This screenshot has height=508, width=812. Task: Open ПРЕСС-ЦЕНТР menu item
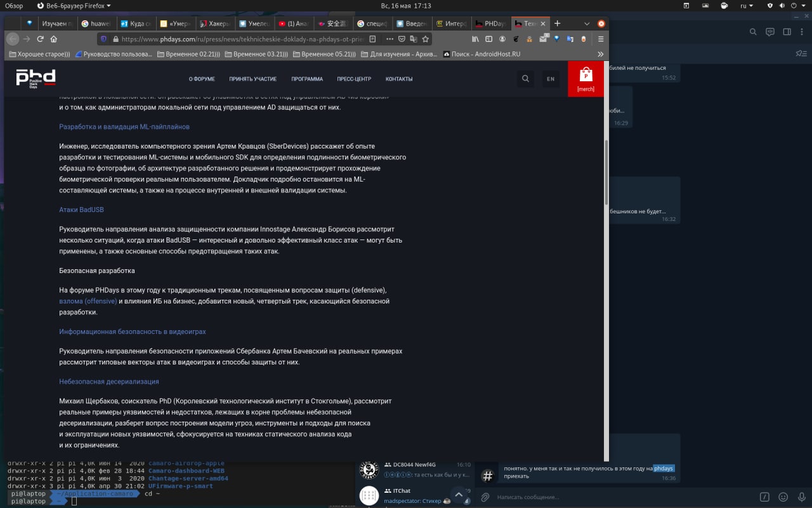click(x=354, y=79)
